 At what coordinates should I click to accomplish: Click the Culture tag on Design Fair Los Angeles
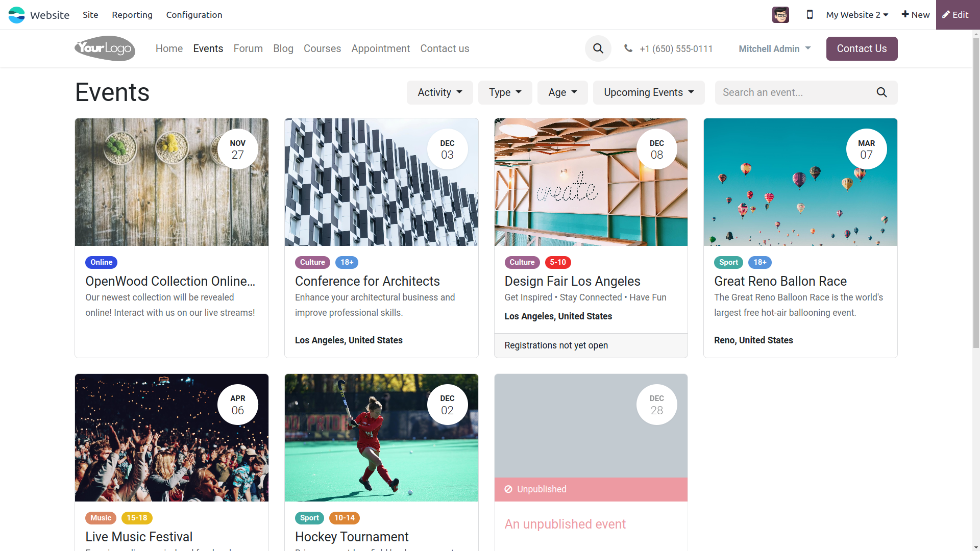click(x=522, y=262)
